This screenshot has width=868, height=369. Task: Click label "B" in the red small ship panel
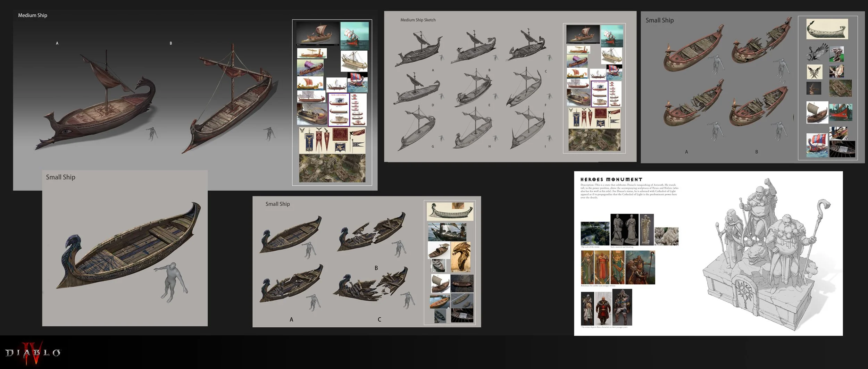pyautogui.click(x=757, y=152)
